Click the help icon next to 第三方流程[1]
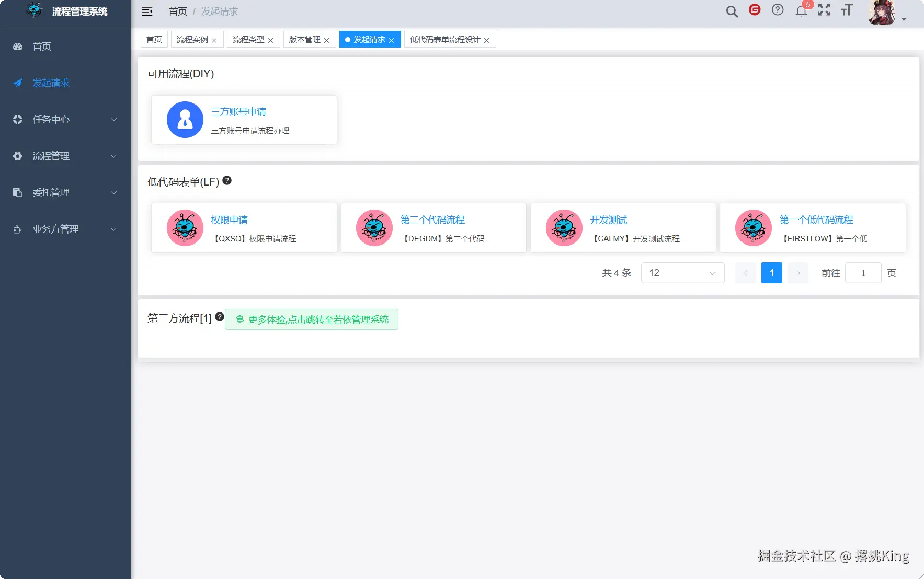This screenshot has width=924, height=579. (220, 317)
